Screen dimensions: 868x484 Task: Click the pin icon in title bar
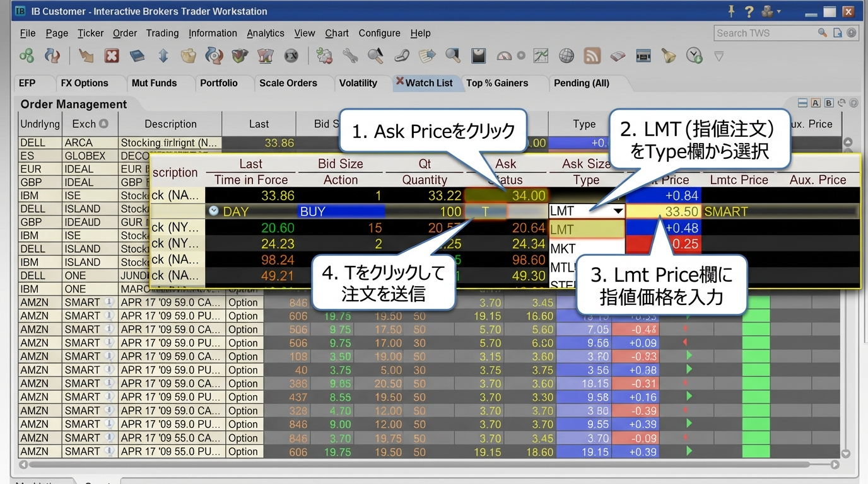coord(732,11)
